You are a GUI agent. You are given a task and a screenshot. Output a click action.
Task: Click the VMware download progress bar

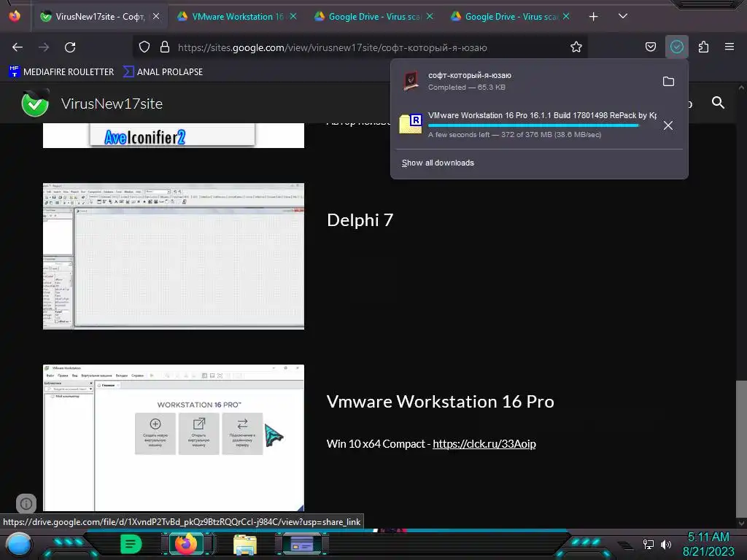[533, 125]
